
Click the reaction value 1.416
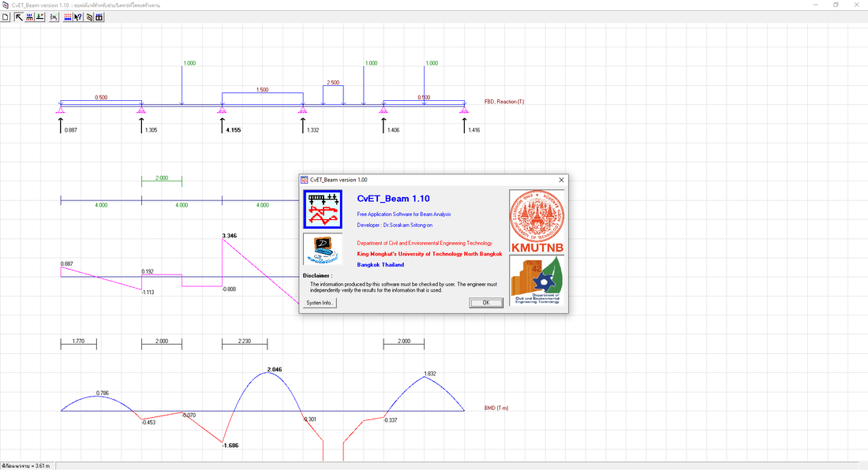[x=474, y=130]
